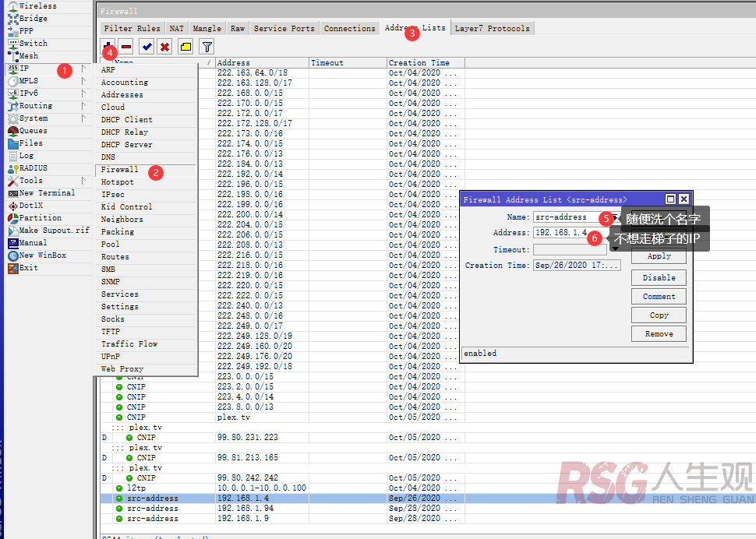This screenshot has height=539, width=756.
Task: Select DNS in the IP submenu
Action: pos(146,157)
